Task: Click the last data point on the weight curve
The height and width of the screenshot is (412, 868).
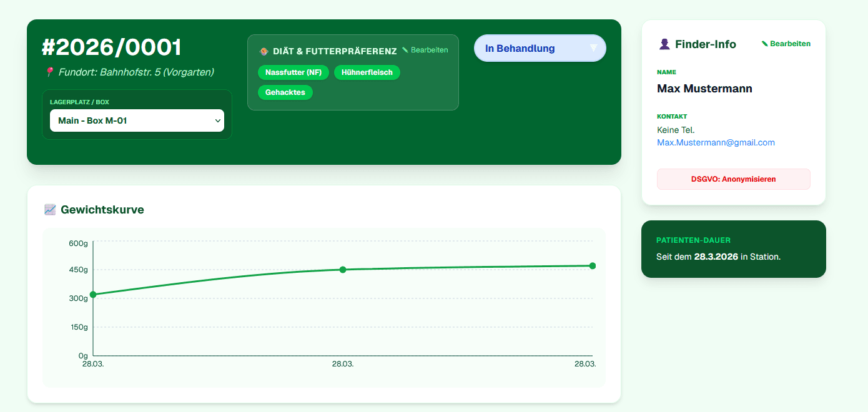Action: (x=593, y=266)
